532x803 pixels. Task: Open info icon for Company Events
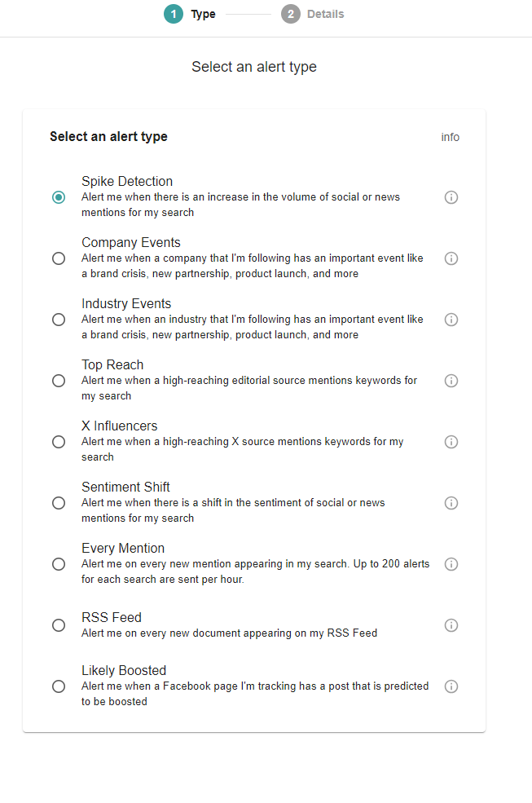pyautogui.click(x=451, y=258)
